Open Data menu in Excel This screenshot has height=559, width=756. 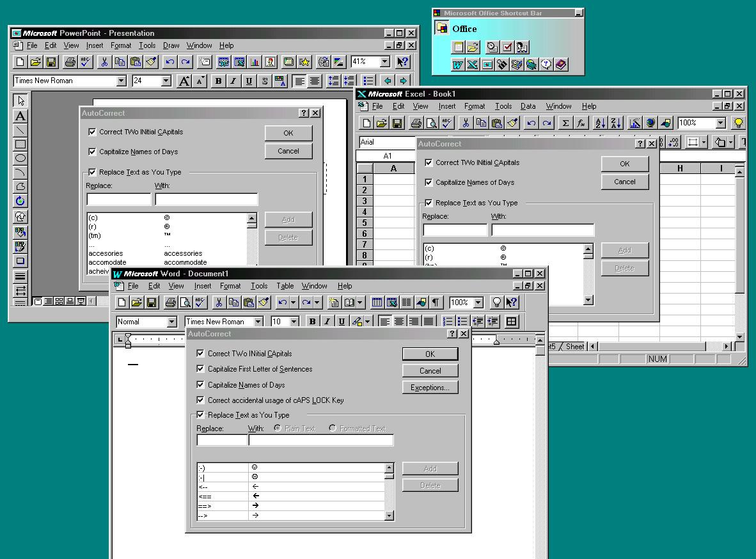528,106
